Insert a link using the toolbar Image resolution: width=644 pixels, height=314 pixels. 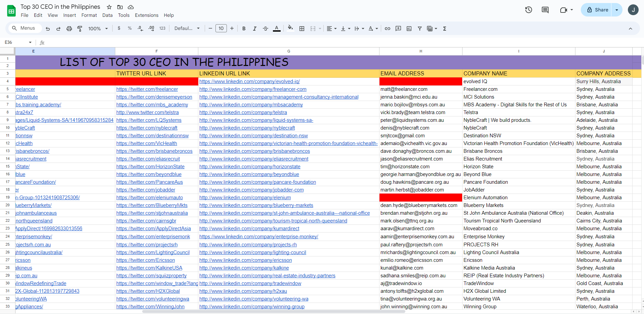[x=388, y=29]
